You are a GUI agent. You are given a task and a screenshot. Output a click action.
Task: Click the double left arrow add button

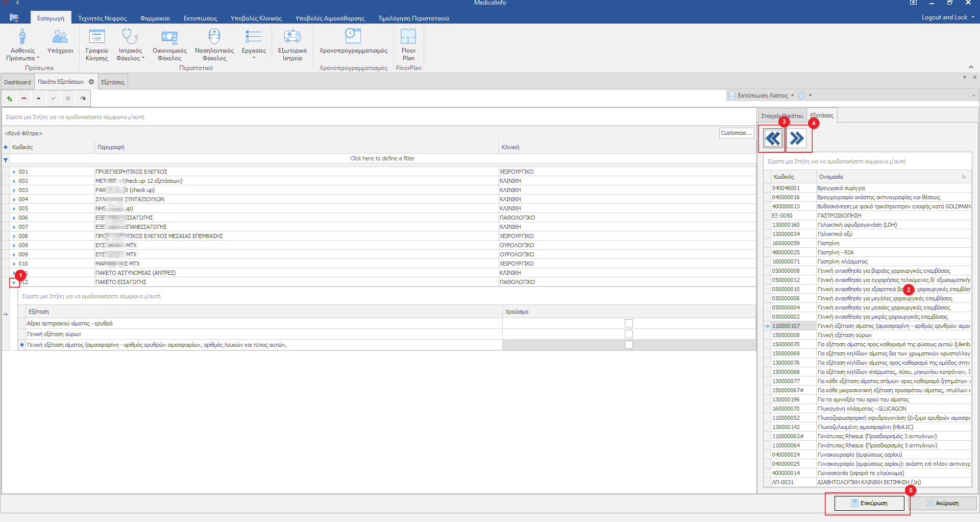click(x=773, y=138)
